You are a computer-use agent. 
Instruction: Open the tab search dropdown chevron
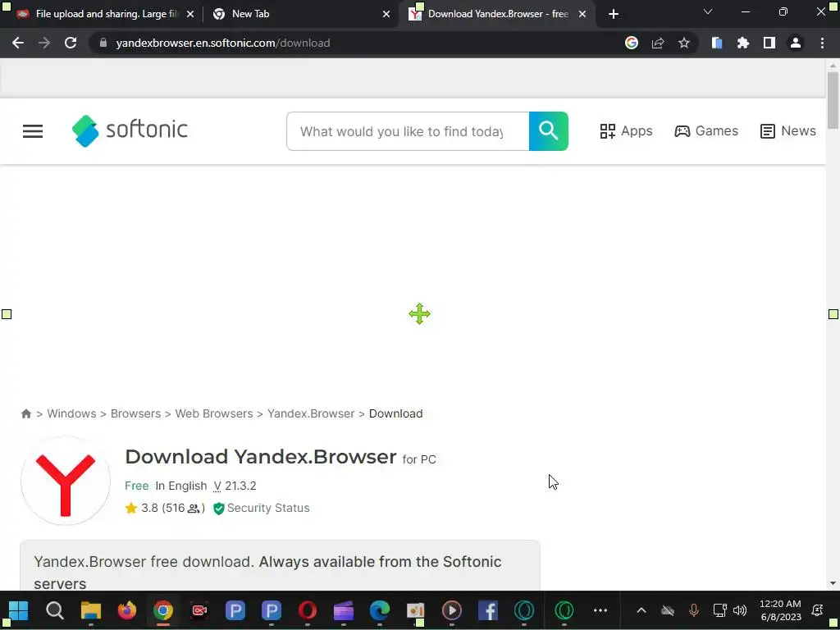point(708,11)
